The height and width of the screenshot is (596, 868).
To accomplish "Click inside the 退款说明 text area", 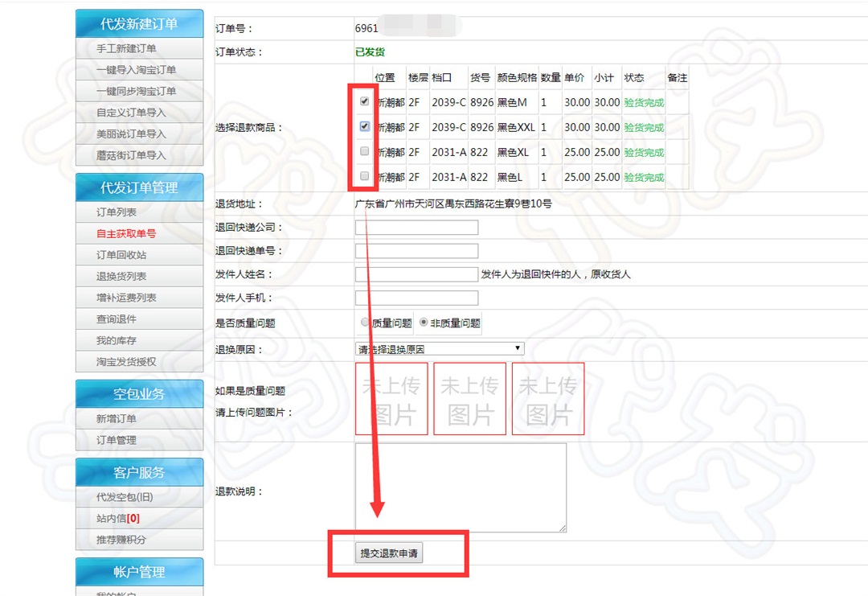I will pos(461,487).
